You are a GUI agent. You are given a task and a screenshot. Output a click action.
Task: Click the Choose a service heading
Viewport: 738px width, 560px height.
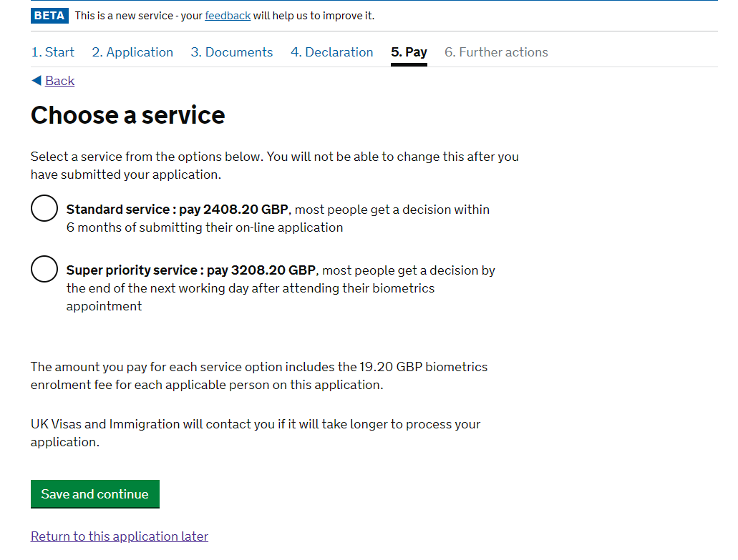click(x=128, y=115)
